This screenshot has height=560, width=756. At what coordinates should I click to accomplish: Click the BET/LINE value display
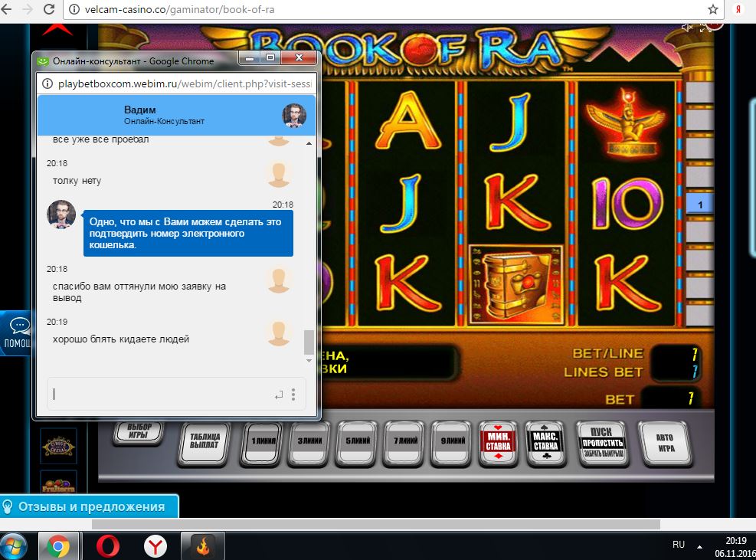[676, 354]
